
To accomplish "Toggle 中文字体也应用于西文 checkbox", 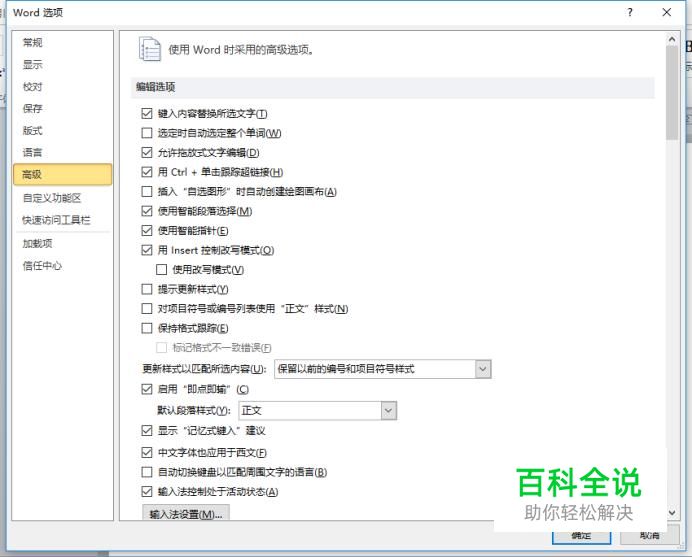I will tap(147, 452).
